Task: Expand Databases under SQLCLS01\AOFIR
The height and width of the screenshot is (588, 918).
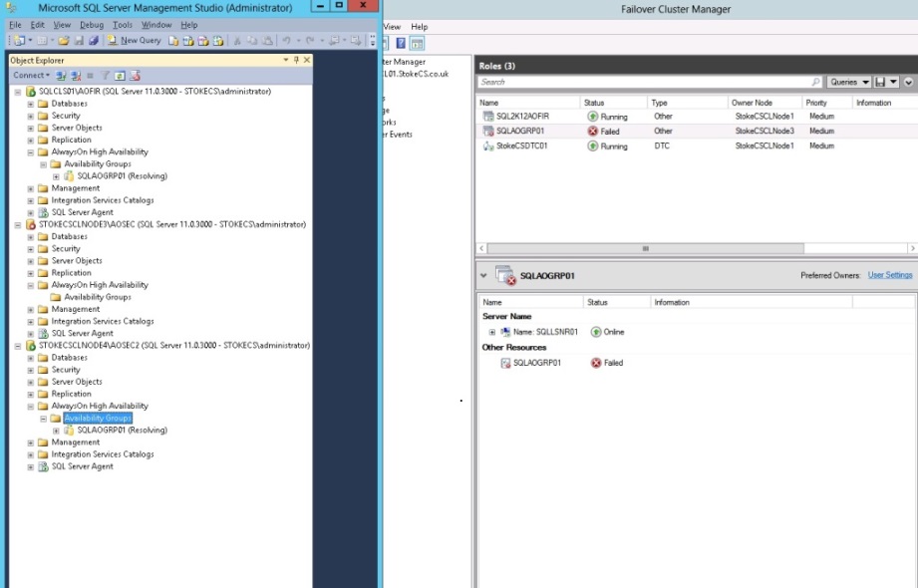Action: (31, 104)
